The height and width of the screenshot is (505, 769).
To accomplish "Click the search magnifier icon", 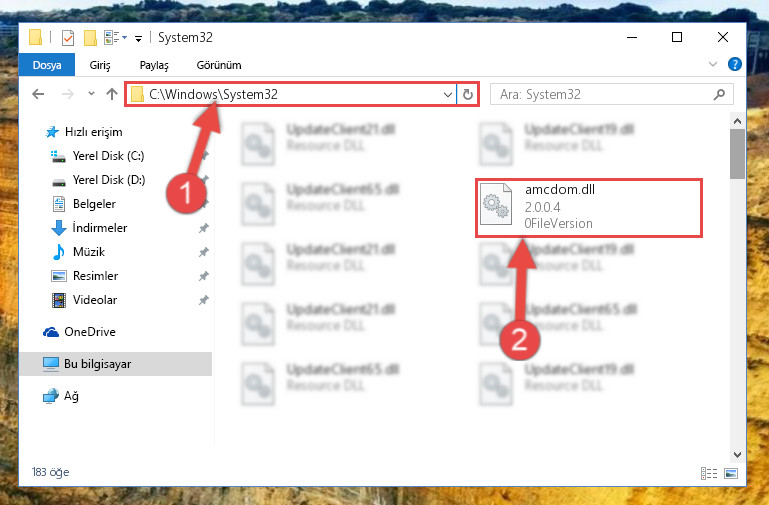I will (x=719, y=94).
